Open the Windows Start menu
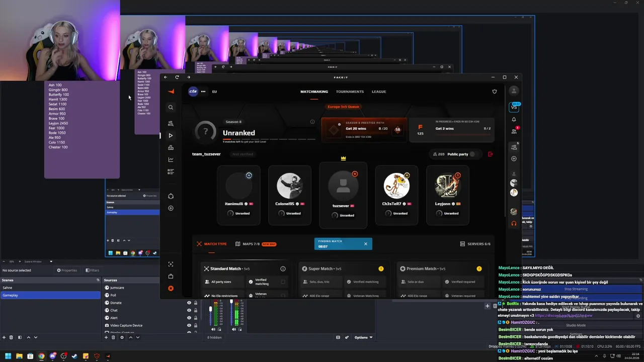 (x=8, y=356)
